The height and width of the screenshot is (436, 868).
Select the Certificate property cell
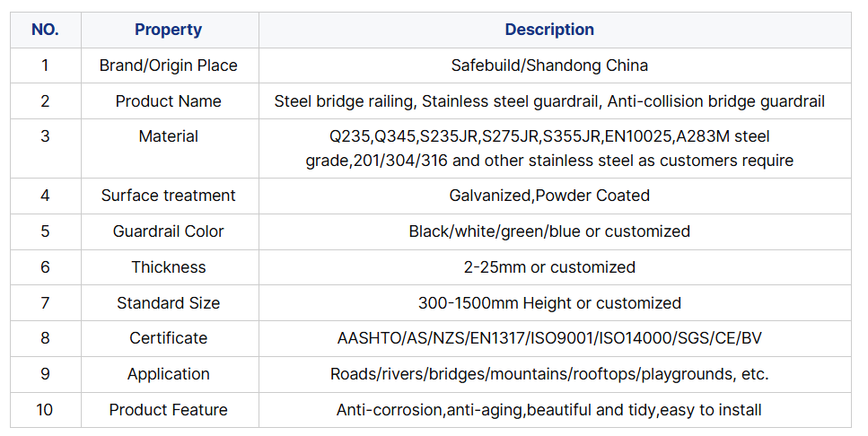(169, 338)
